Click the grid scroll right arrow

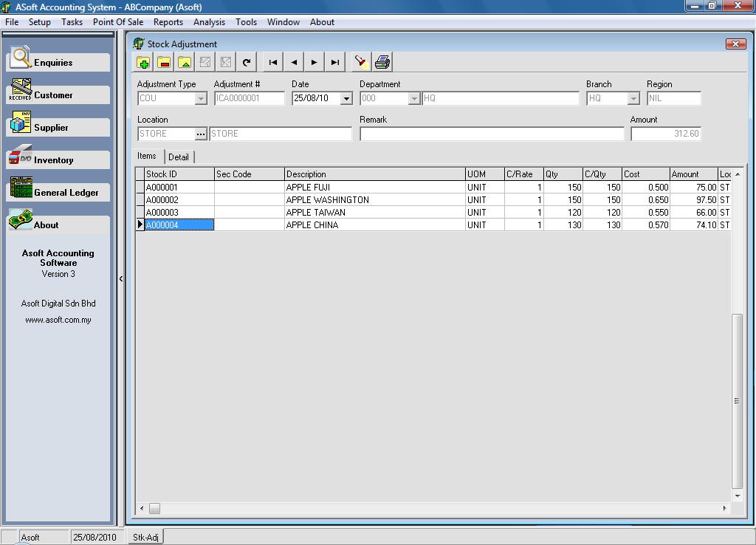[x=725, y=508]
